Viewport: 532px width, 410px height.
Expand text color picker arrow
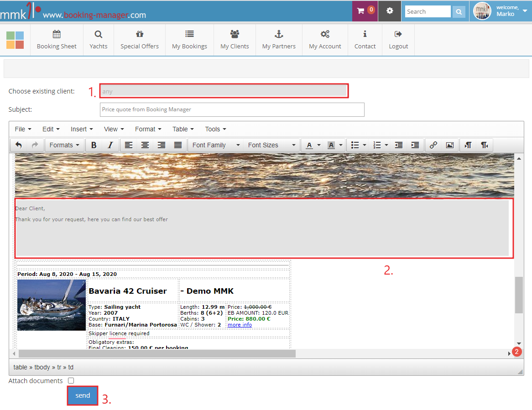tap(319, 145)
